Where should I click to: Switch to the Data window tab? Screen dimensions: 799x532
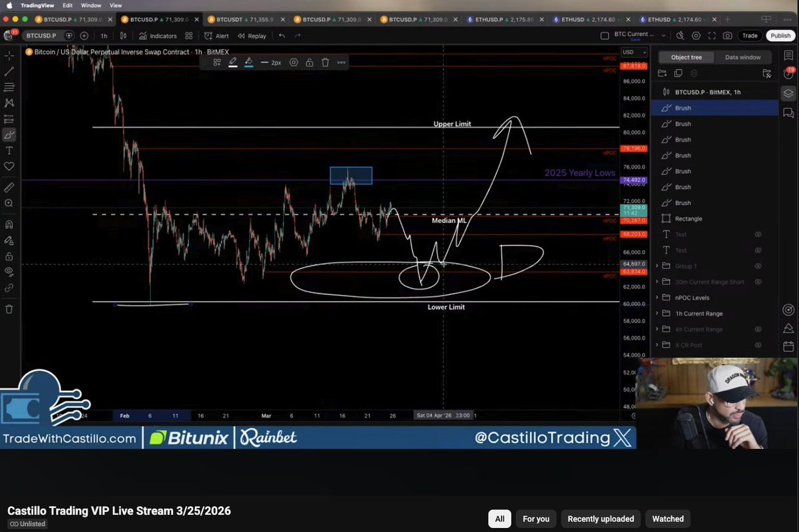point(742,57)
